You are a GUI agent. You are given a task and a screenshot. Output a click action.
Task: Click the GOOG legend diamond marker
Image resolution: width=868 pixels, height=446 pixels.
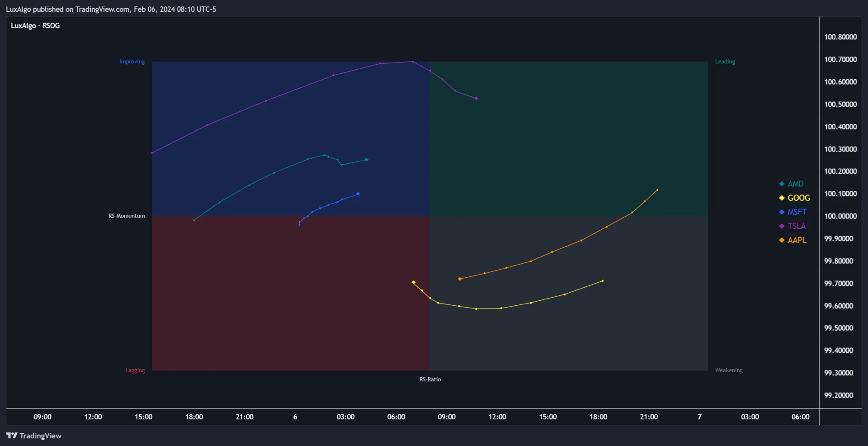pos(782,198)
